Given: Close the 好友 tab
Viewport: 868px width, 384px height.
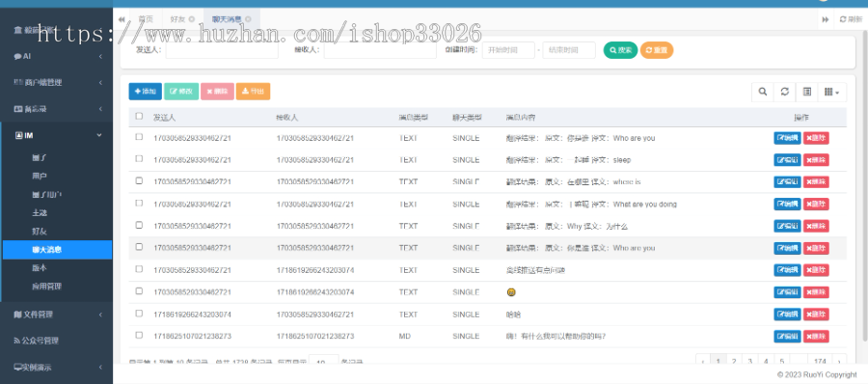Looking at the screenshot, I should 192,19.
